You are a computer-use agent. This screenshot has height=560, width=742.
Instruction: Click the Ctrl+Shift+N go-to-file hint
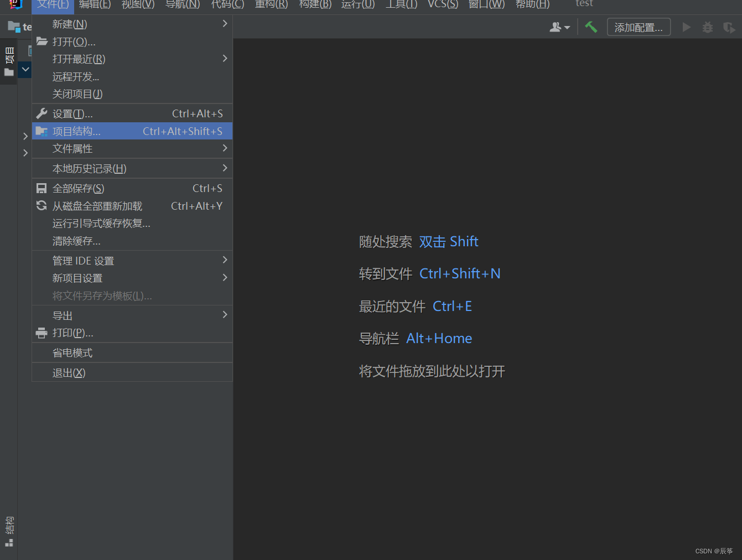[x=460, y=274]
